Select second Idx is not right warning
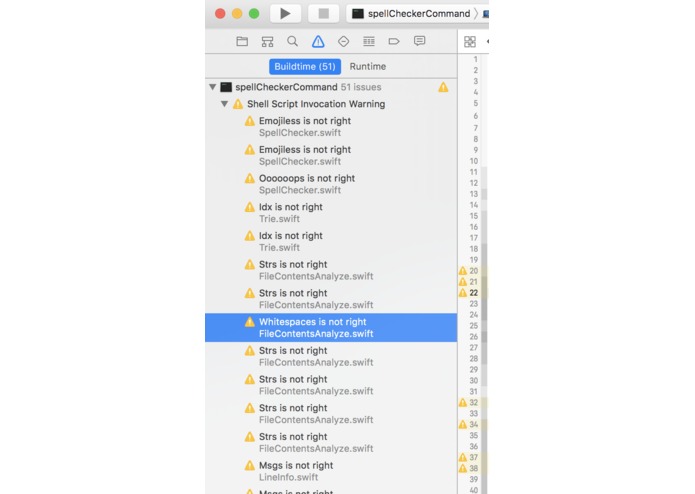 (x=331, y=241)
